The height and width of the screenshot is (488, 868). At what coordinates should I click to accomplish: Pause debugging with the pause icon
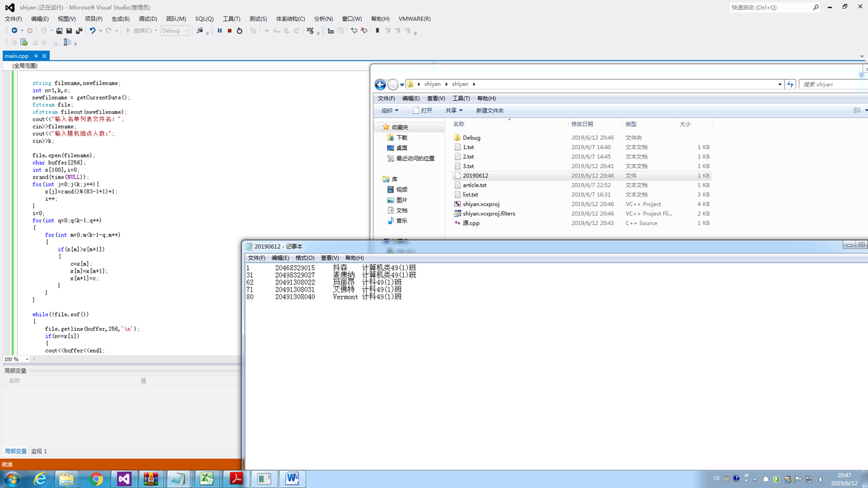[x=220, y=31]
